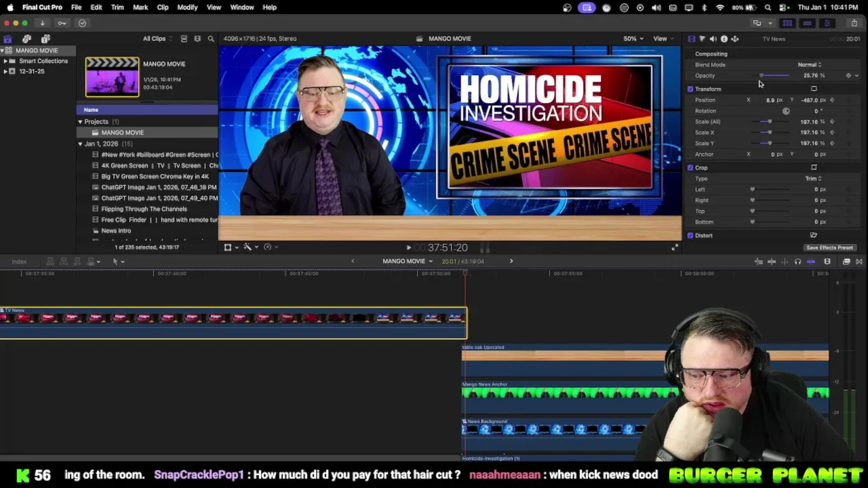This screenshot has width=868, height=488.
Task: Select the News Intro clip in browser
Action: [116, 230]
